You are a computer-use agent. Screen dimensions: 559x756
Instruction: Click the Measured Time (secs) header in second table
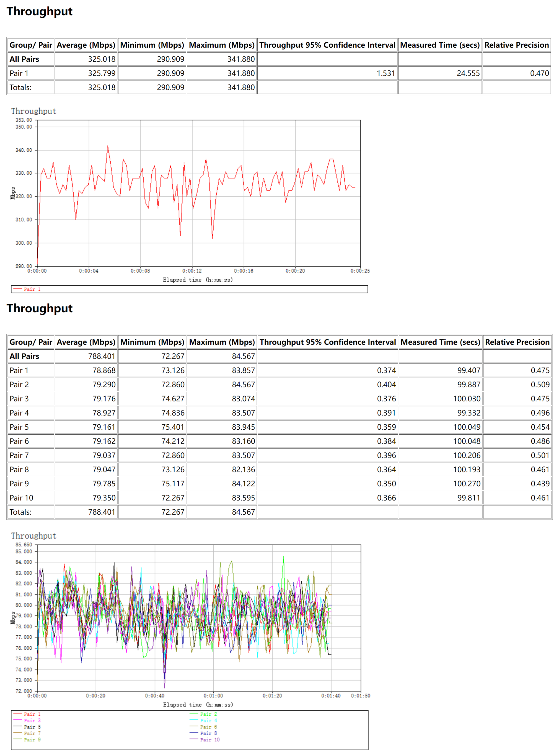point(440,342)
